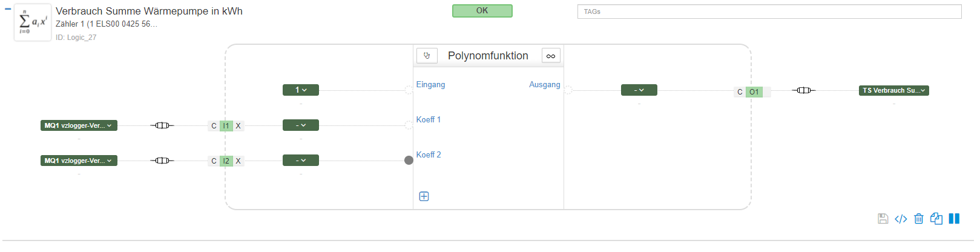Click the green OK status button
This screenshot has height=252, width=980.
point(482,10)
